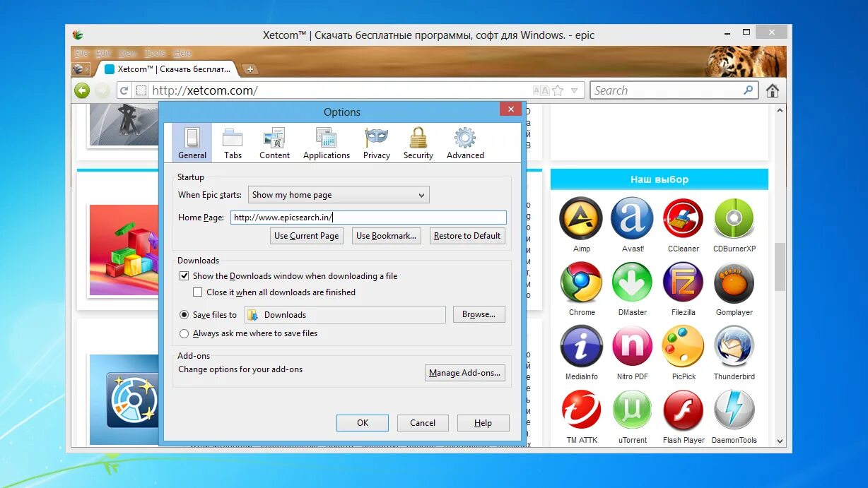Click the Avast! icon
Image resolution: width=868 pixels, height=488 pixels.
(632, 218)
